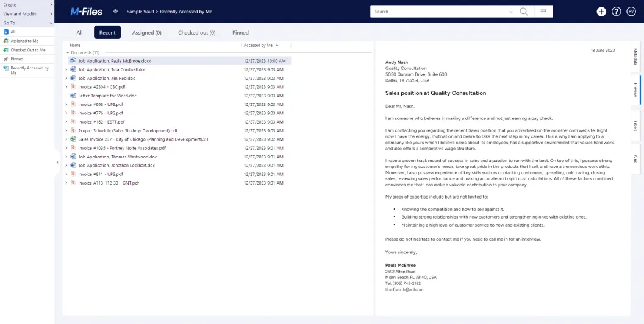This screenshot has width=644, height=324.
Task: Sort by Accessed by Me column
Action: click(x=258, y=45)
